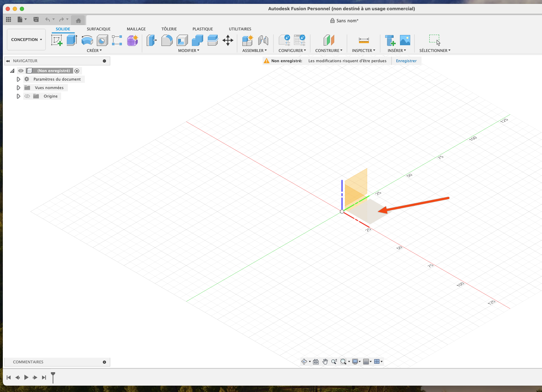Viewport: 542px width, 392px height.
Task: Go to the Home tab icon
Action: (78, 21)
